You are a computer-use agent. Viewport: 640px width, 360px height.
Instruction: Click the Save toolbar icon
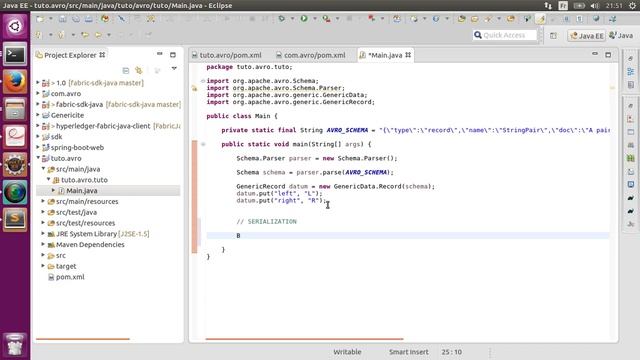click(x=62, y=19)
